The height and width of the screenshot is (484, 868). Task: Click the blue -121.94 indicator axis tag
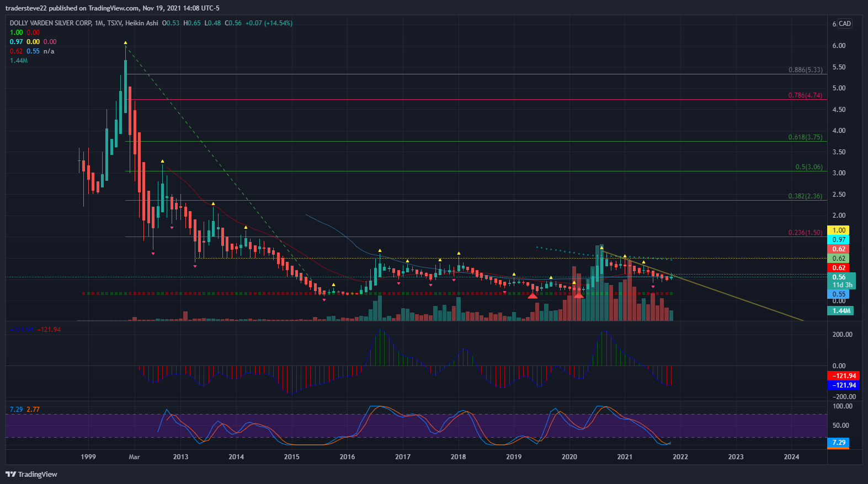point(844,385)
